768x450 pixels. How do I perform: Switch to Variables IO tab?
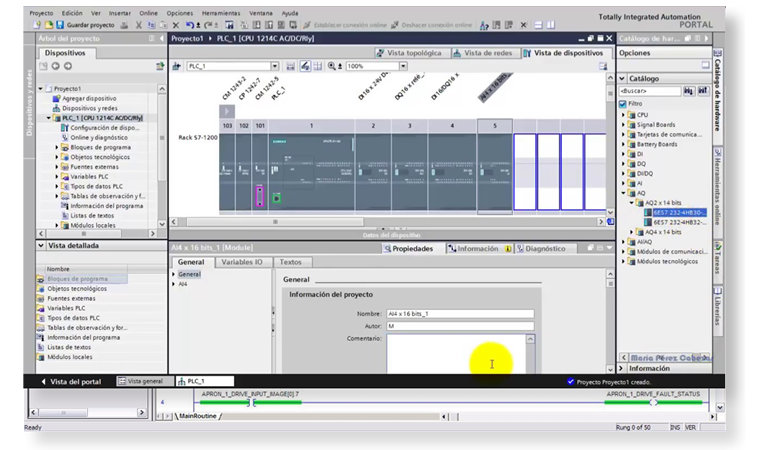coord(242,262)
